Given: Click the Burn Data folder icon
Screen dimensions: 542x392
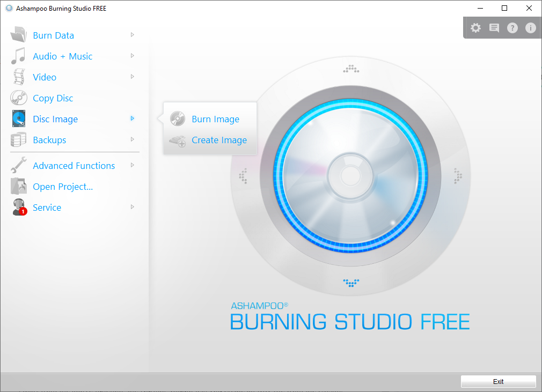Looking at the screenshot, I should point(19,35).
